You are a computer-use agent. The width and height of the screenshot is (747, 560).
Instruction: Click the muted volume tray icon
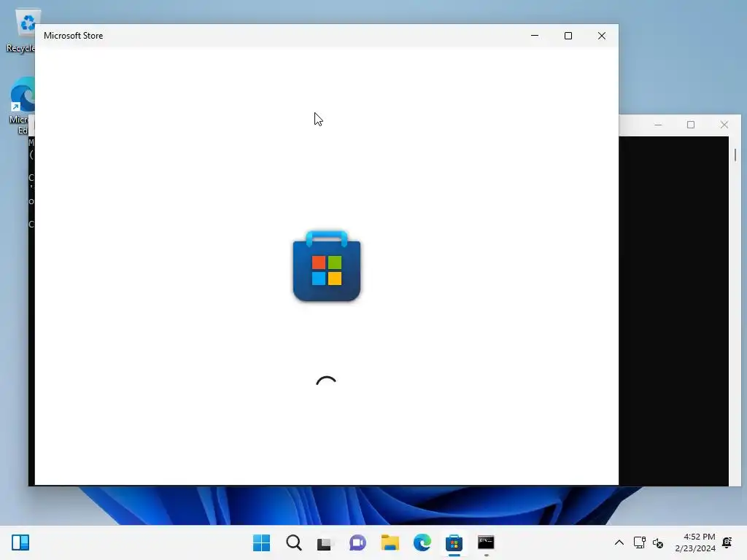658,542
